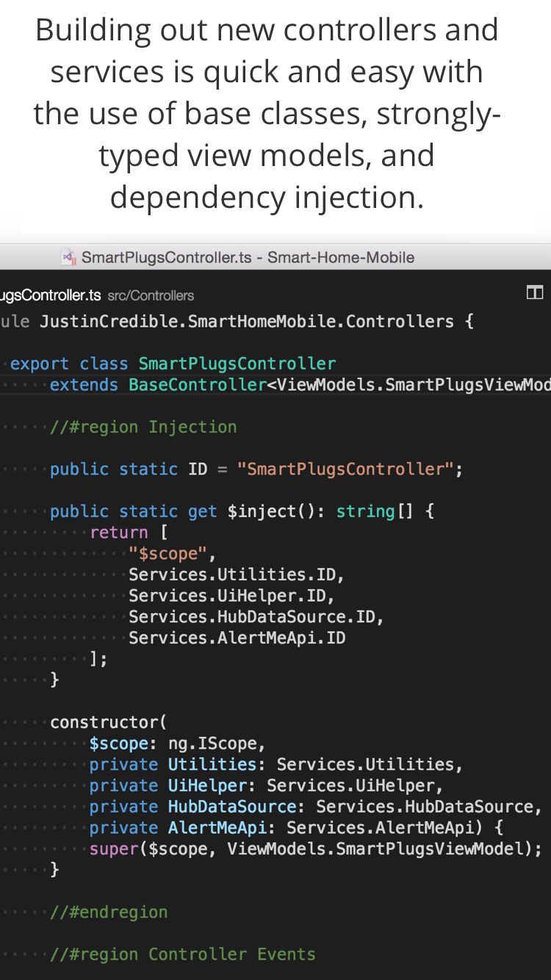Screen dimensions: 551x980
Task: Click the class name SmartPlugsController declaration
Action: coord(237,364)
